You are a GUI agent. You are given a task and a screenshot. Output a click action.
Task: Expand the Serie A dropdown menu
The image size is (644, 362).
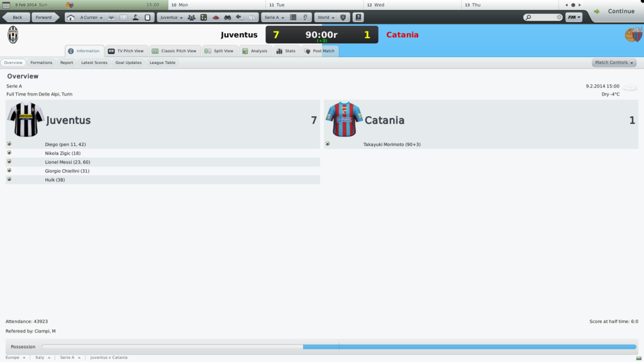point(274,18)
